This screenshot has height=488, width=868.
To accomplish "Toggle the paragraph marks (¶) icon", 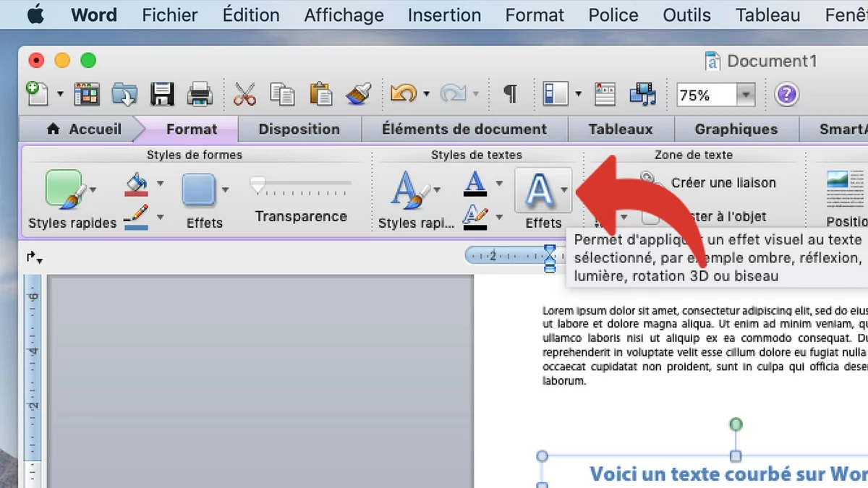I will coord(510,94).
